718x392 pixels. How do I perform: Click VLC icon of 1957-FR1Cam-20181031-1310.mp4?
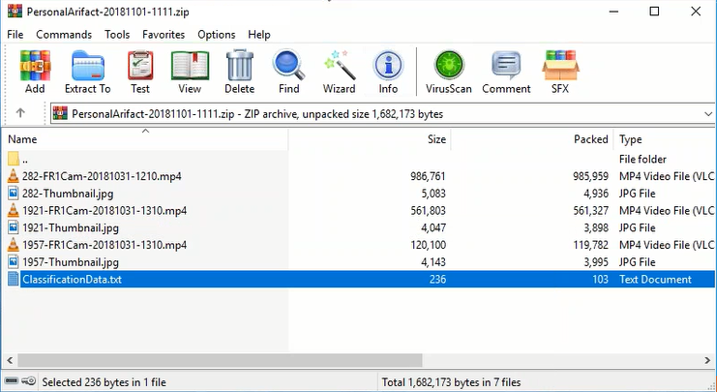13,245
